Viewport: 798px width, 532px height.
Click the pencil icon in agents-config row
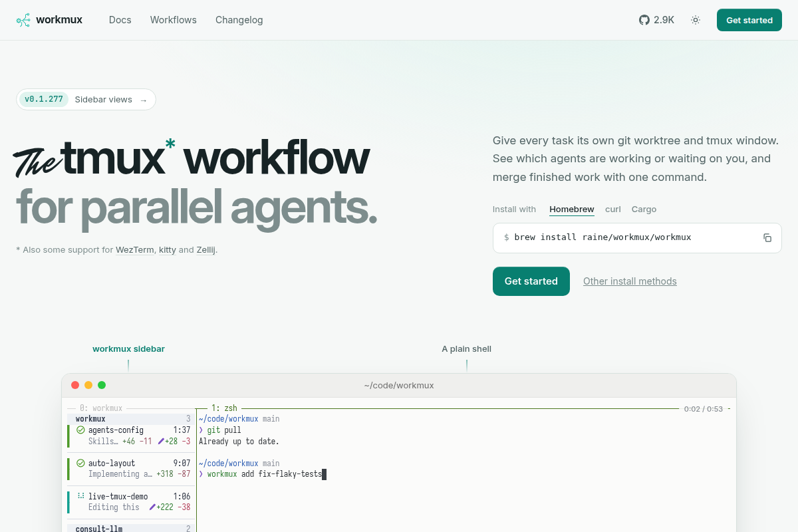(x=161, y=442)
